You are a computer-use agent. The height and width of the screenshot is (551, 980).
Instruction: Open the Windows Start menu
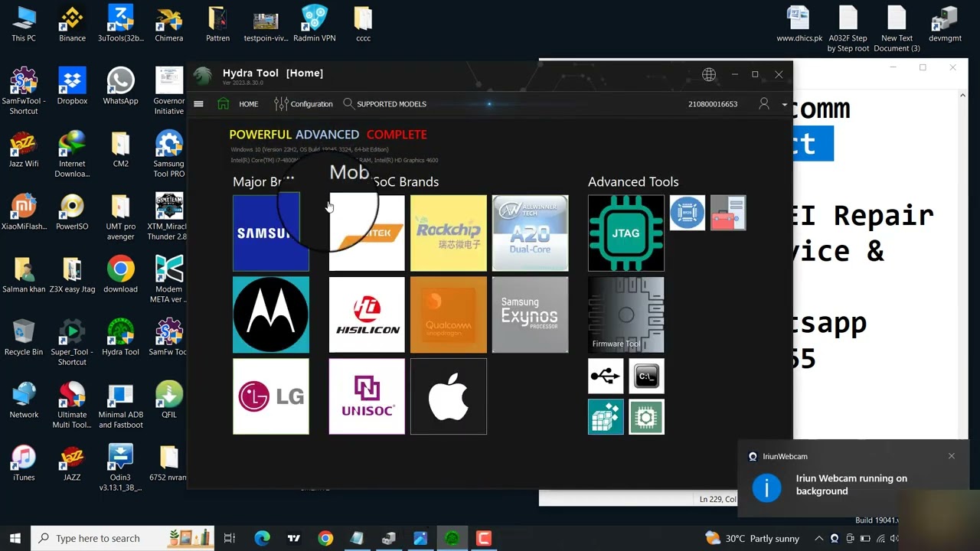click(x=15, y=538)
